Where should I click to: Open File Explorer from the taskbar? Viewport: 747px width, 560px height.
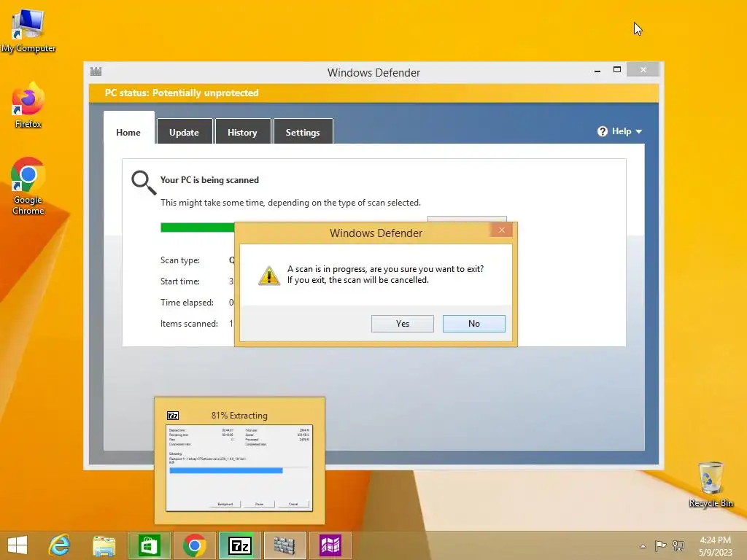(104, 545)
